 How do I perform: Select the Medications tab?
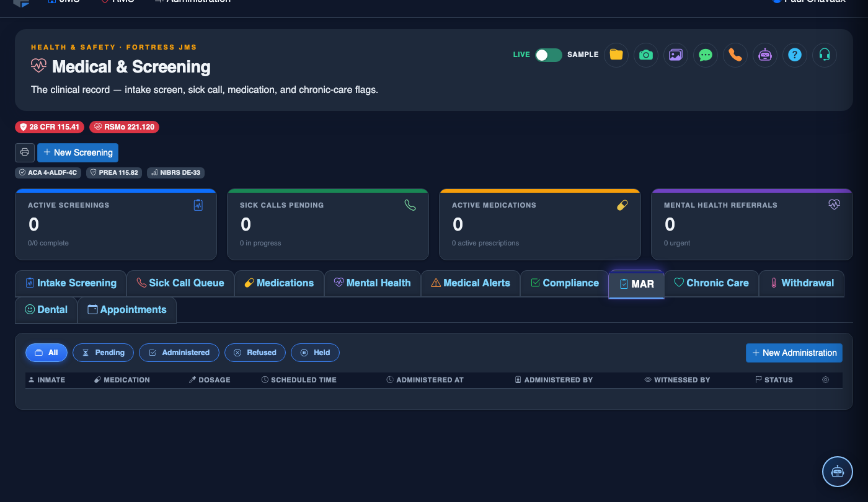click(x=279, y=283)
